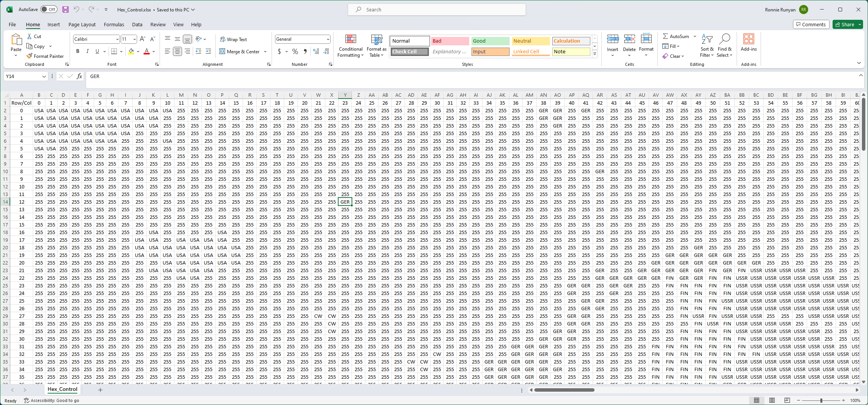This screenshot has width=868, height=405.
Task: Toggle Italic formatting
Action: coord(88,51)
